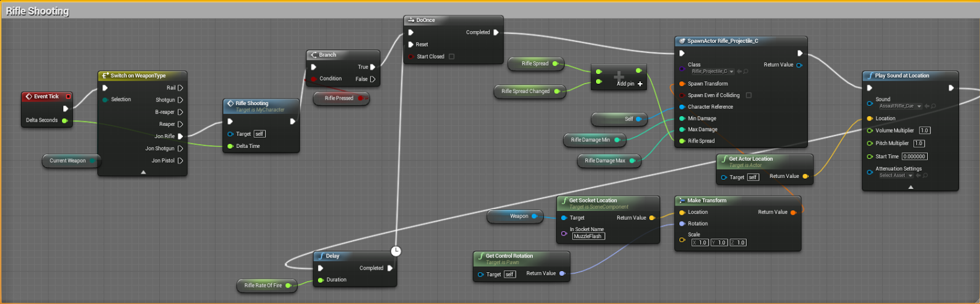This screenshot has width=980, height=304.
Task: Open the Rifle_Projectile_C class dropdown
Action: click(712, 72)
